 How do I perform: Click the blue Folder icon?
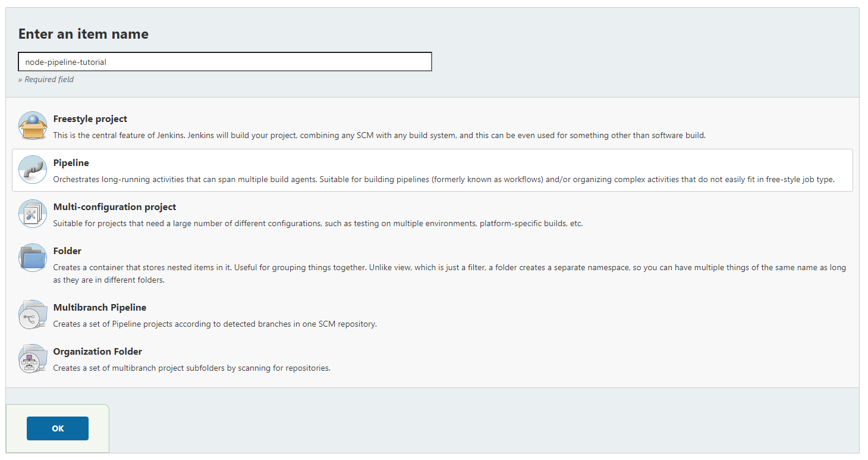[33, 258]
